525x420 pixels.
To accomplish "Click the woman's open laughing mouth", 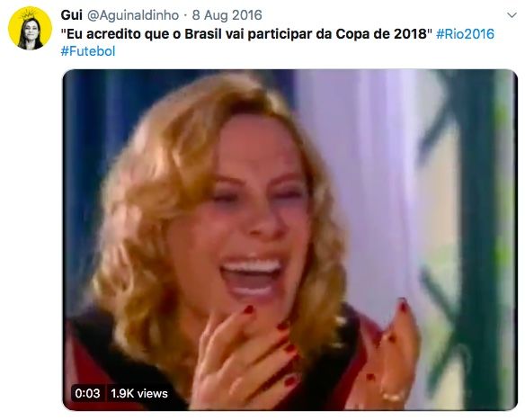I will pyautogui.click(x=251, y=277).
